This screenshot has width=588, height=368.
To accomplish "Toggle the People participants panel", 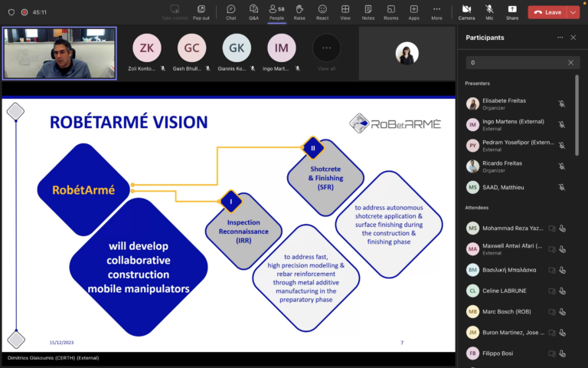I will coord(276,12).
